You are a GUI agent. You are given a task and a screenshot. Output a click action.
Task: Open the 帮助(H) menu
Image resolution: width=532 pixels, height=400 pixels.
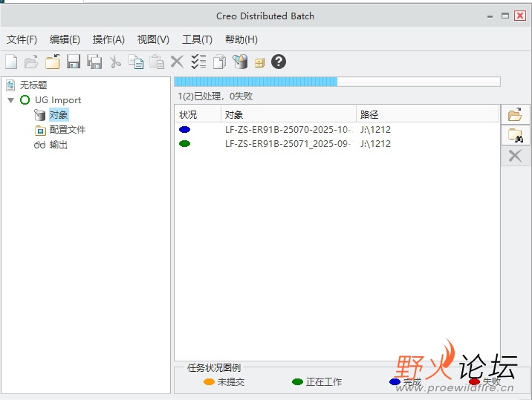241,39
